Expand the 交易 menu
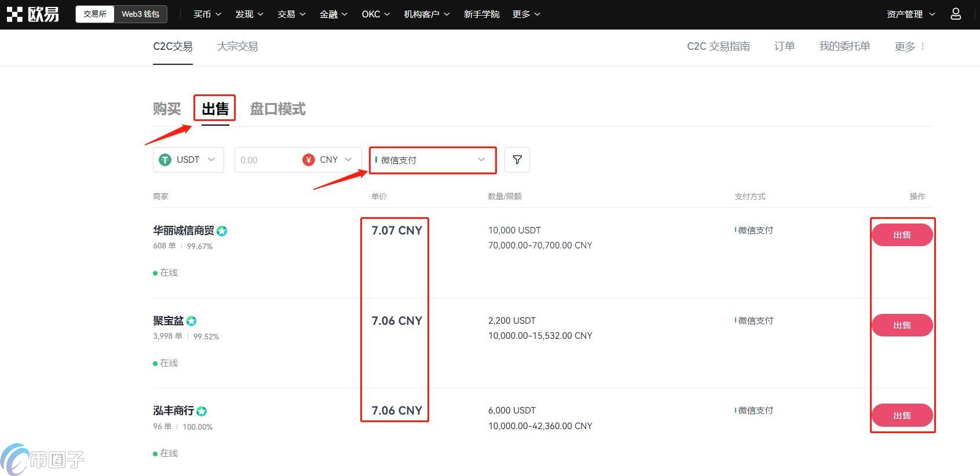 [291, 14]
